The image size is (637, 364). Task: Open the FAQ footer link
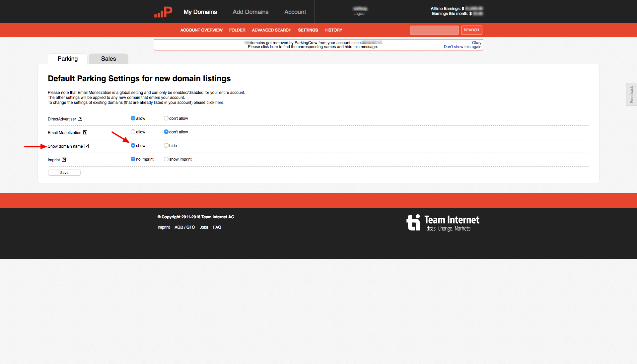point(217,227)
